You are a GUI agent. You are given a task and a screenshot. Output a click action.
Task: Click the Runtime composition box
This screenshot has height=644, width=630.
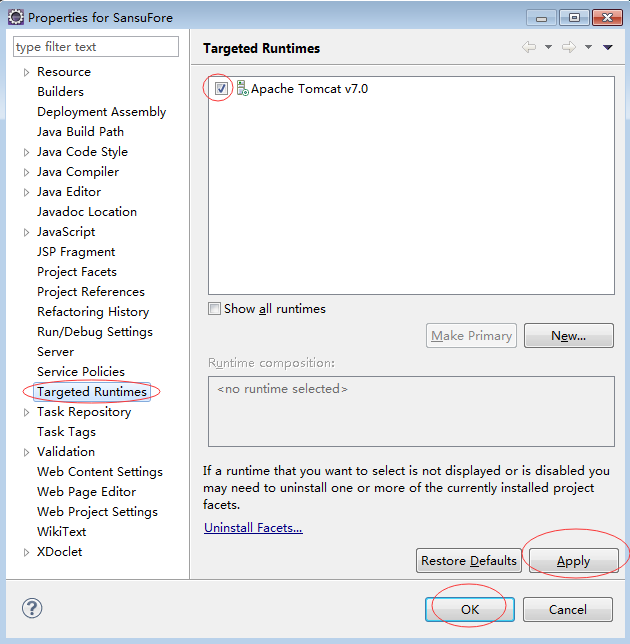[x=411, y=411]
